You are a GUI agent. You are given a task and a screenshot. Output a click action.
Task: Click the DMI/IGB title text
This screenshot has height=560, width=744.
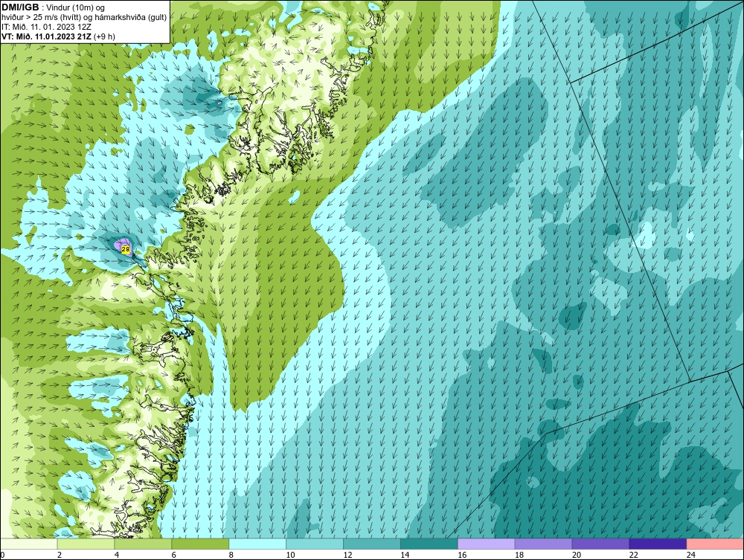(x=20, y=7)
